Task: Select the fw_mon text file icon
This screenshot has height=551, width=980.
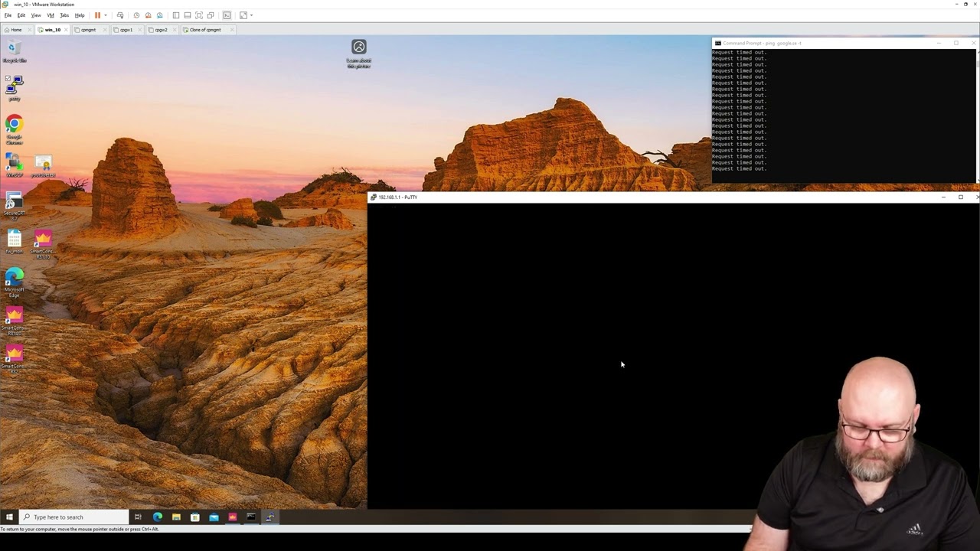Action: pos(14,242)
